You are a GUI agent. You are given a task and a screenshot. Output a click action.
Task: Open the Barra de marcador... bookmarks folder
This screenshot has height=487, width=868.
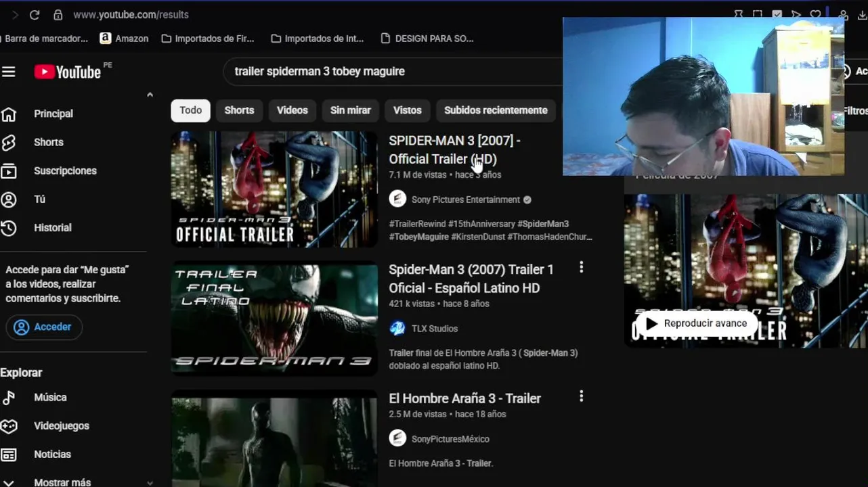point(45,39)
